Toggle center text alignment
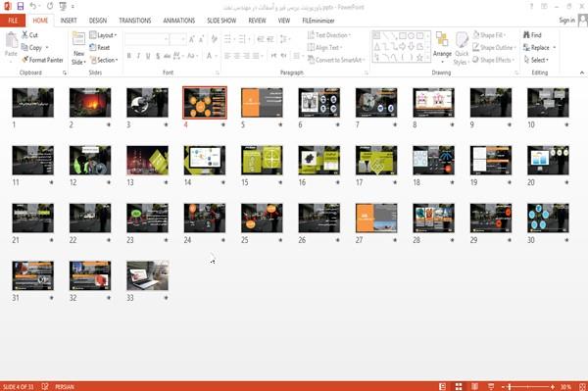Viewport: 588px width, 391px height. [236, 56]
